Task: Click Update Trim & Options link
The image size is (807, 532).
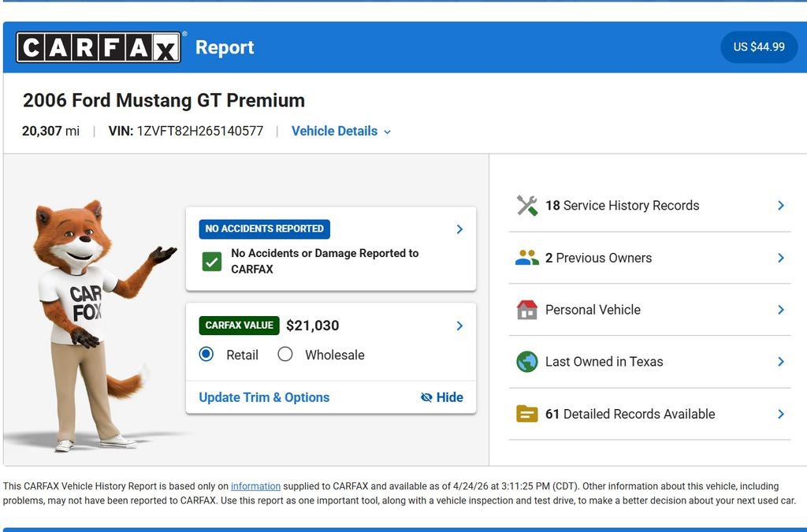Action: (264, 397)
